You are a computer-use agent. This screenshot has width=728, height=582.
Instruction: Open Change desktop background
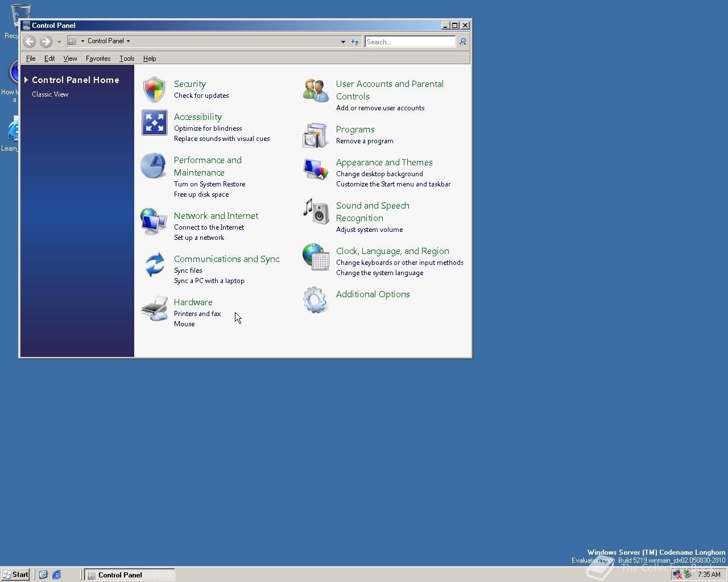(379, 174)
